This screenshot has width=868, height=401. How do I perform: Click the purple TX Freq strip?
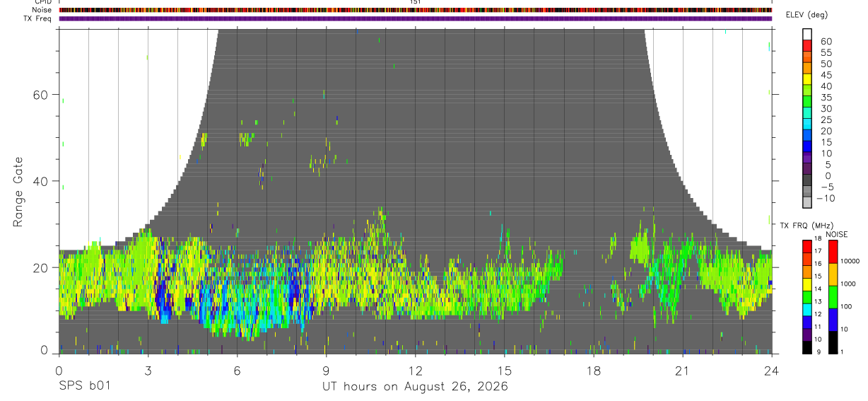416,18
